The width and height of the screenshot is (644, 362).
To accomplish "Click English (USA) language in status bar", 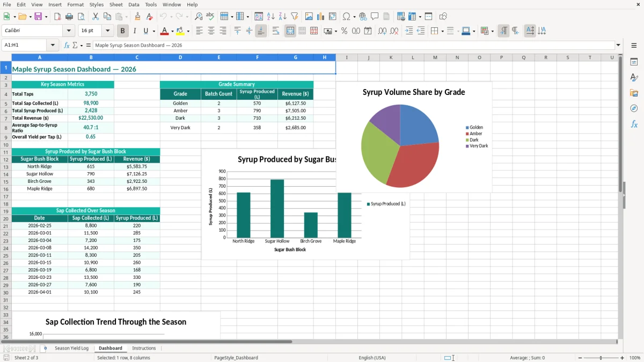I will click(372, 358).
